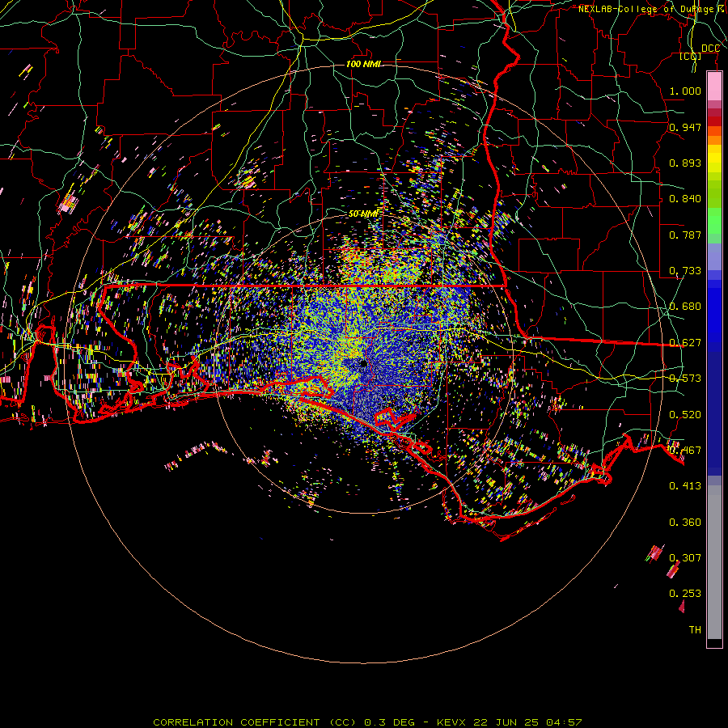Click the 0.520 scale label
Screen dimensions: 728x728
click(x=685, y=414)
